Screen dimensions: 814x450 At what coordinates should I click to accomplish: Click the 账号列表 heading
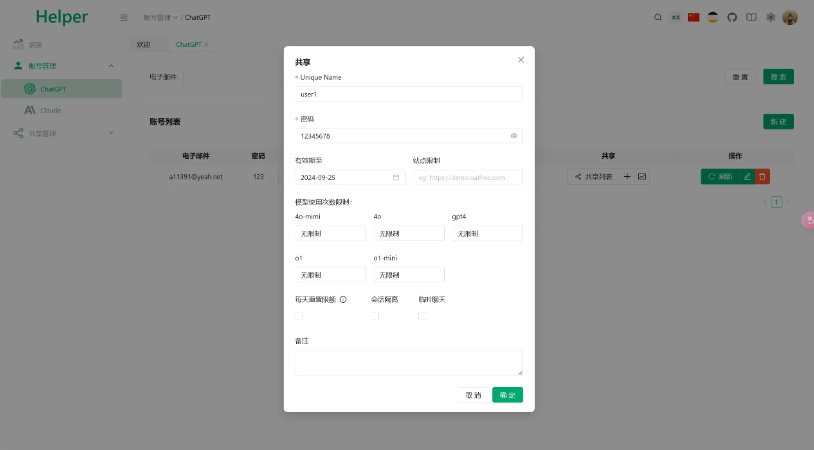(x=165, y=121)
